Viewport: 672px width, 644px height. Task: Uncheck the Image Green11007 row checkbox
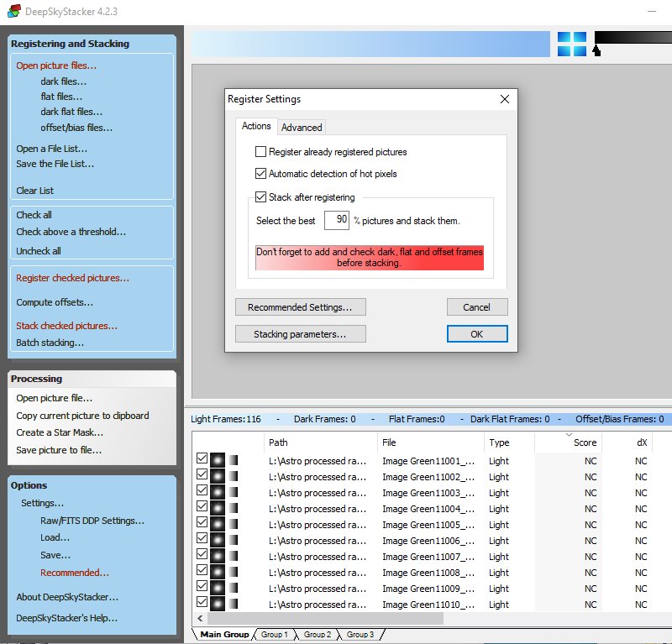[202, 553]
